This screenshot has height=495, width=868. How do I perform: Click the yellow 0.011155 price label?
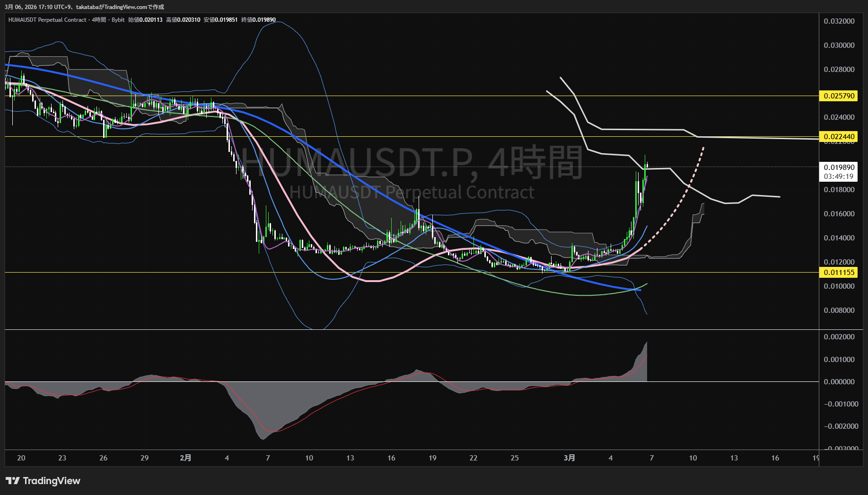tap(839, 273)
